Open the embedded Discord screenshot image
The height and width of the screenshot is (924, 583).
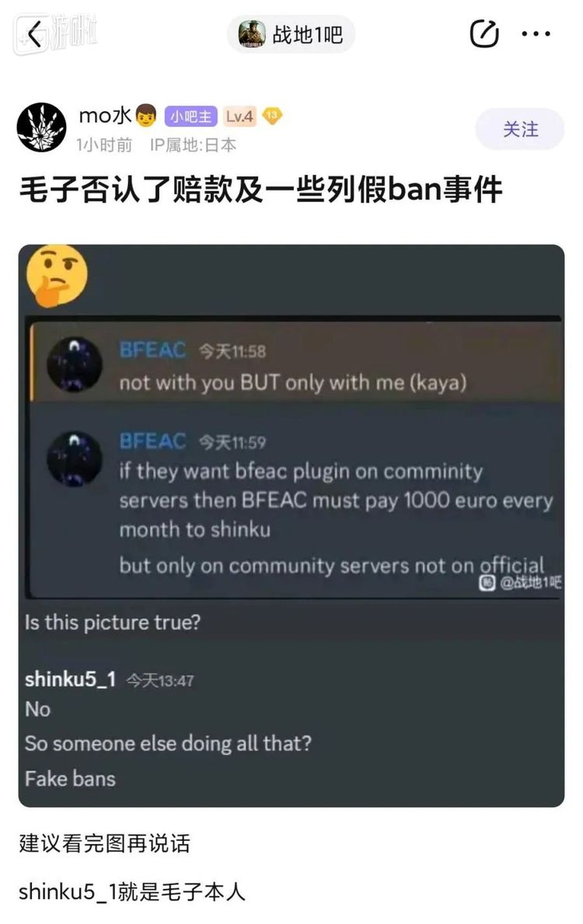pyautogui.click(x=291, y=525)
